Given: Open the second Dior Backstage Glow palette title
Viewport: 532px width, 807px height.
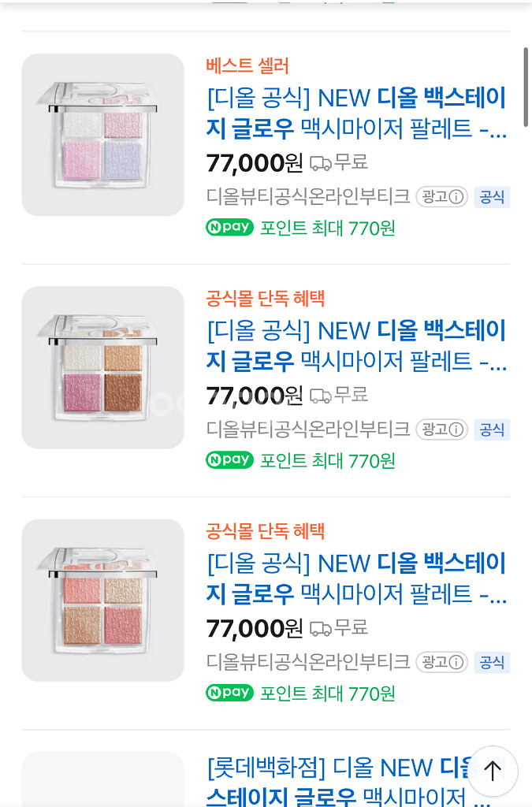Looking at the screenshot, I should pos(356,345).
